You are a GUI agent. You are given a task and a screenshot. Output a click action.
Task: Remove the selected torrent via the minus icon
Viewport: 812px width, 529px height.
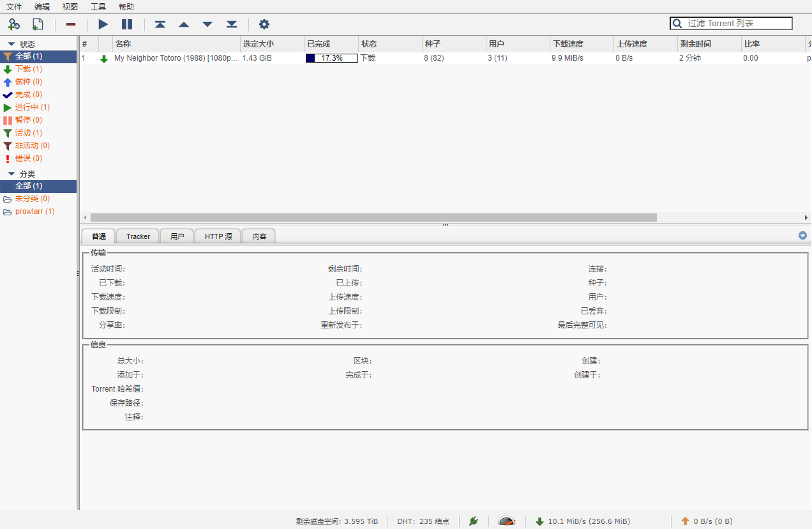point(71,24)
